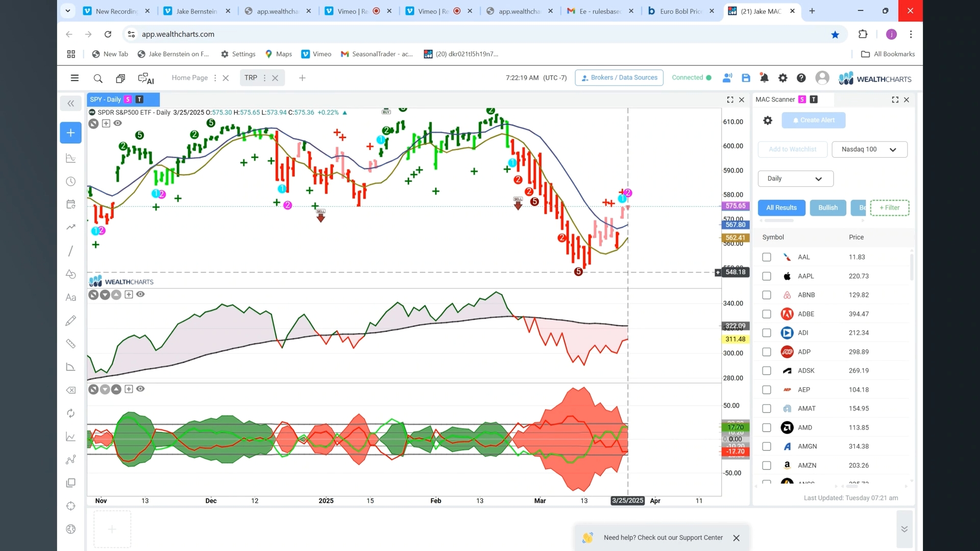Select the trend line drawing tool
Image resolution: width=980 pixels, height=551 pixels.
71,251
